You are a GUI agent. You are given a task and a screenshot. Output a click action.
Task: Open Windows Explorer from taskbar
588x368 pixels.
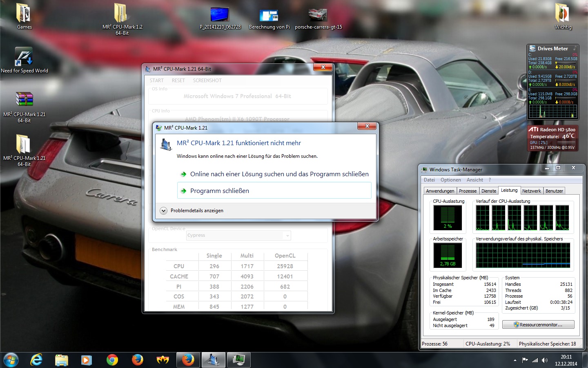(x=62, y=360)
